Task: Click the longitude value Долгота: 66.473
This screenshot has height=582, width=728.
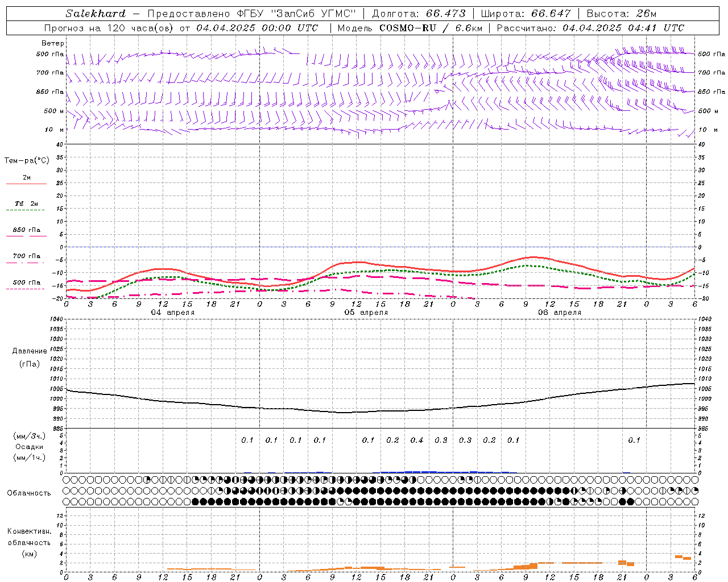Action: click(419, 14)
